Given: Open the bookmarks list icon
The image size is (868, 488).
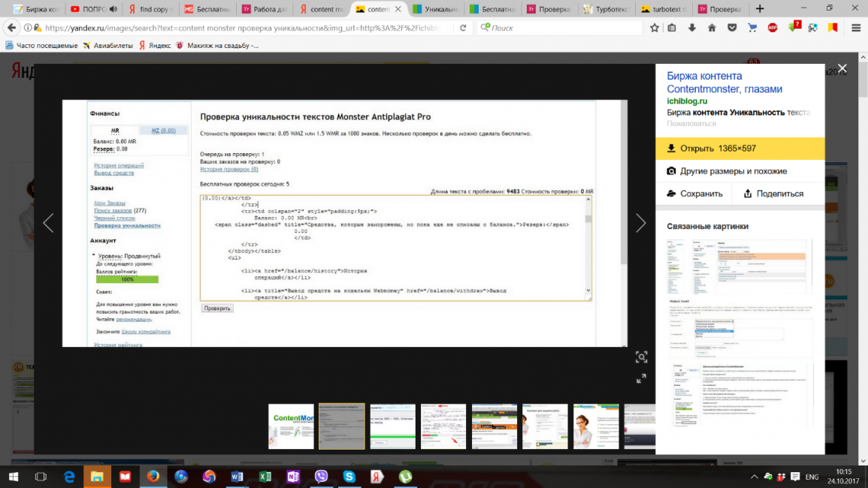Looking at the screenshot, I should [x=672, y=28].
